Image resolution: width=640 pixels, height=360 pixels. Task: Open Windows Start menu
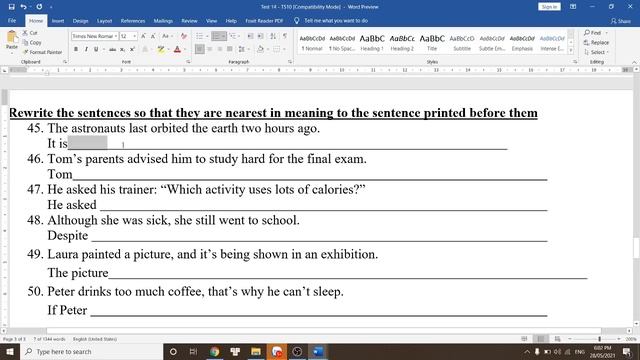coord(9,351)
